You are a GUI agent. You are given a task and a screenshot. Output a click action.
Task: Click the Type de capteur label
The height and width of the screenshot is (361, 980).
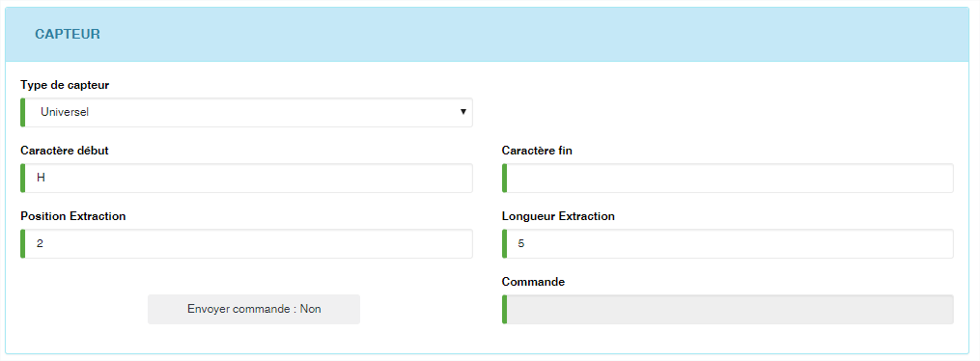(x=65, y=85)
